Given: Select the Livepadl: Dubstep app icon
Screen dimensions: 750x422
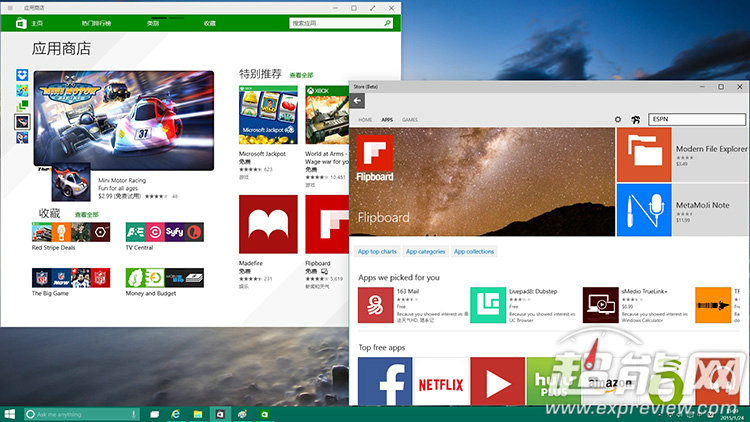Looking at the screenshot, I should pos(488,305).
